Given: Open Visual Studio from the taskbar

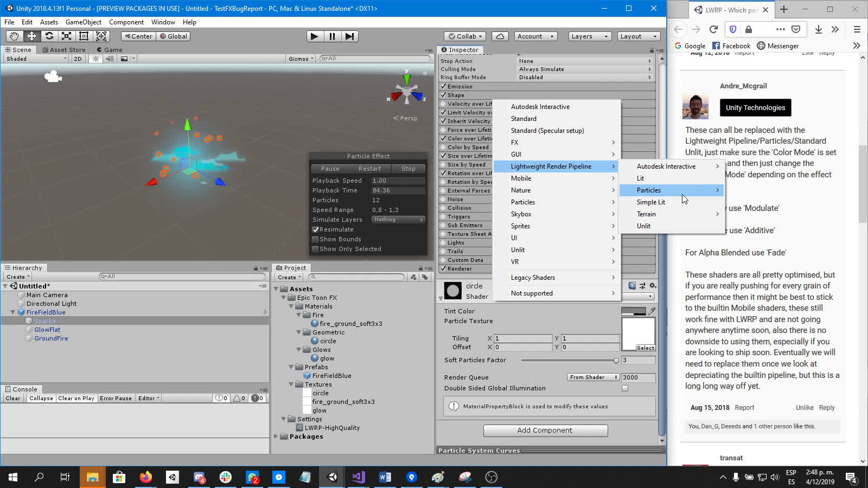Looking at the screenshot, I should [358, 477].
